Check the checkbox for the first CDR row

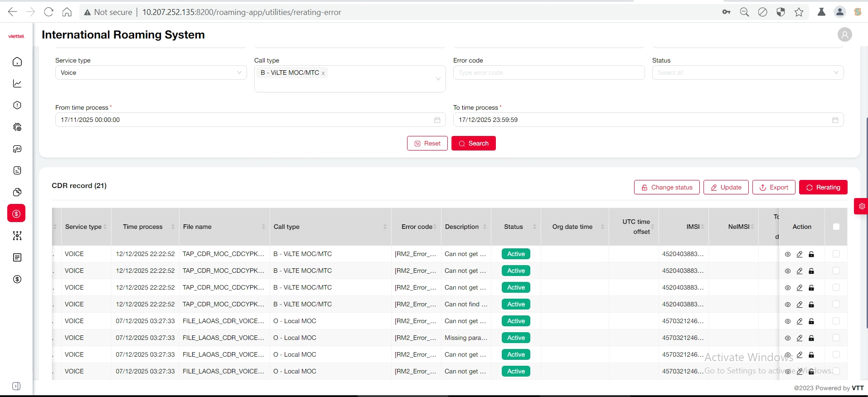pyautogui.click(x=836, y=254)
